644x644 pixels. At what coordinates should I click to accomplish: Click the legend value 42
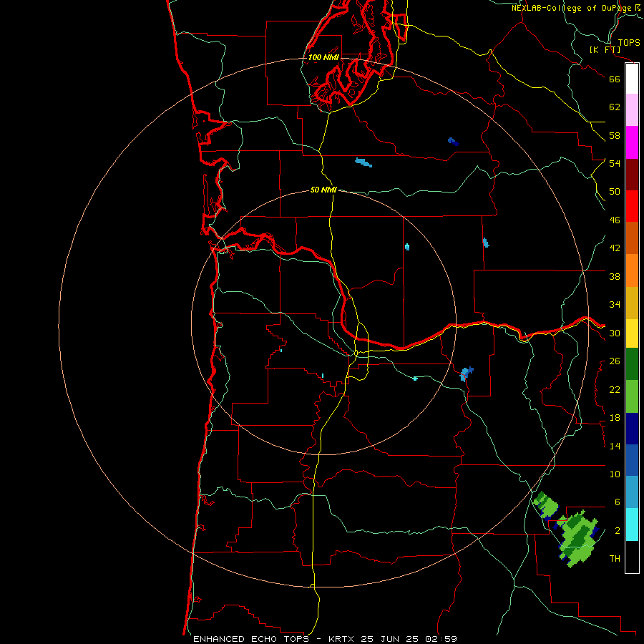(x=615, y=248)
